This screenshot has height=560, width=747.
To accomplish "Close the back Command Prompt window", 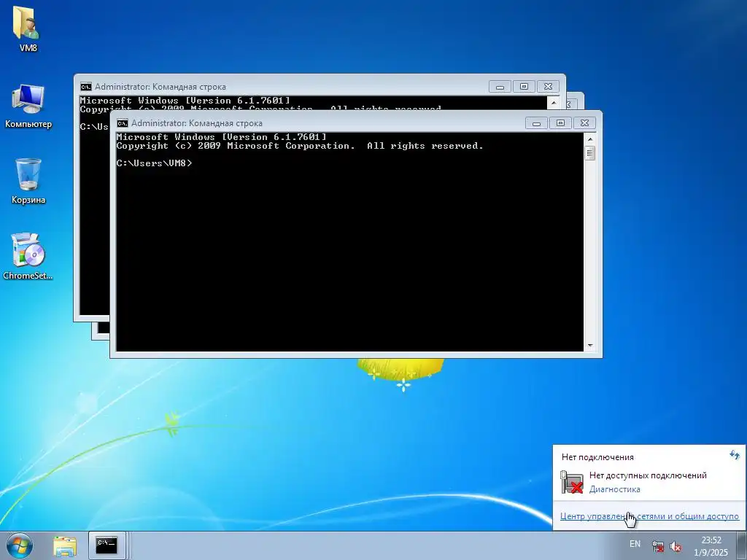I will pyautogui.click(x=548, y=87).
